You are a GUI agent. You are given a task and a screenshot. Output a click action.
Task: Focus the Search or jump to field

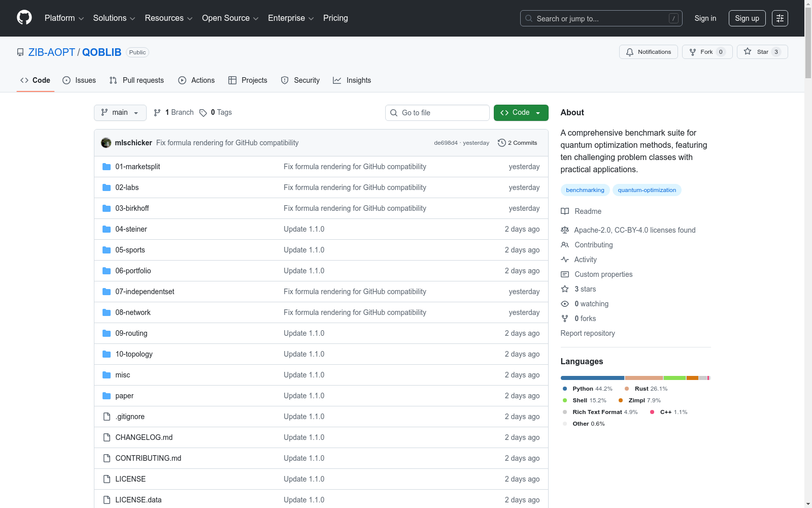601,18
